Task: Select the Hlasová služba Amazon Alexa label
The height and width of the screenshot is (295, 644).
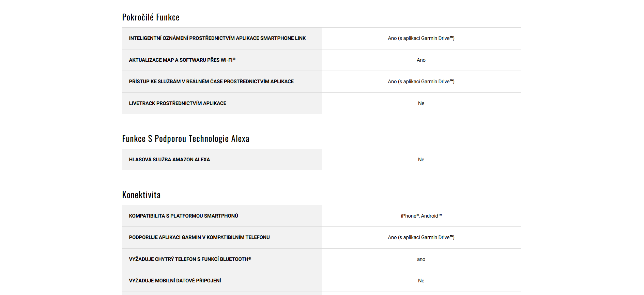Action: (169, 160)
